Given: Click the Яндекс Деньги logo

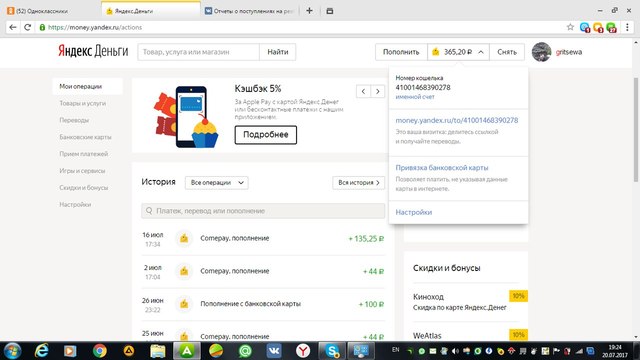Looking at the screenshot, I should 93,51.
